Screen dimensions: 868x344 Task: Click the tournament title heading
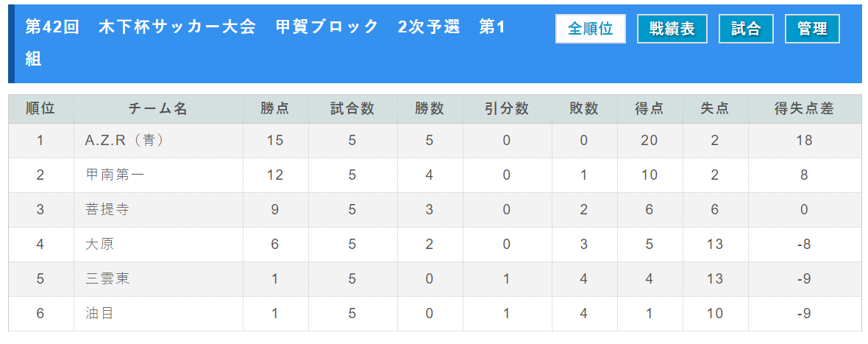[265, 43]
